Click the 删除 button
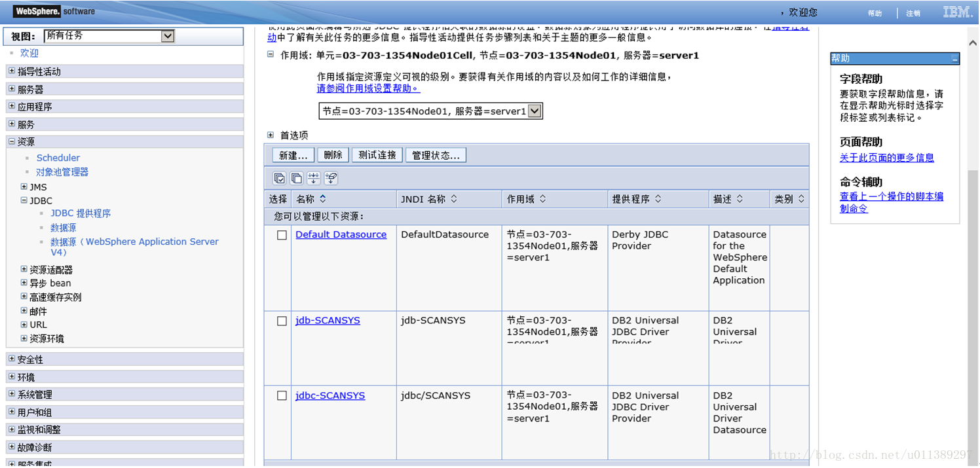Image resolution: width=980 pixels, height=468 pixels. [333, 155]
